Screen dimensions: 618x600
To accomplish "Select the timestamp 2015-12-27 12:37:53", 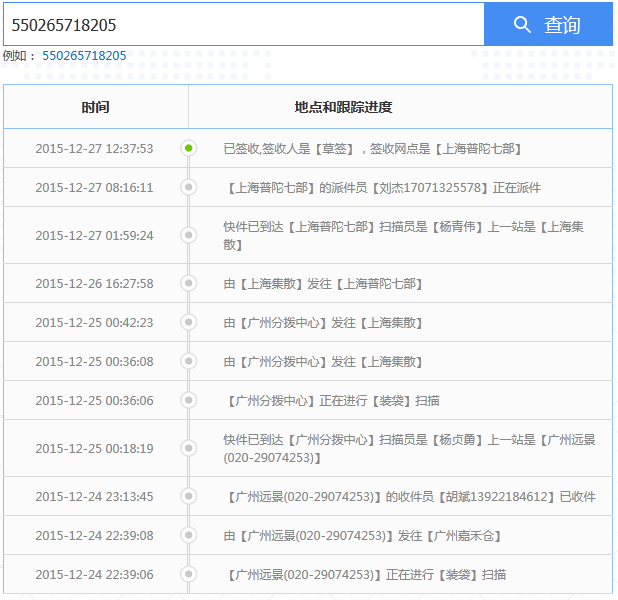I will (x=94, y=149).
